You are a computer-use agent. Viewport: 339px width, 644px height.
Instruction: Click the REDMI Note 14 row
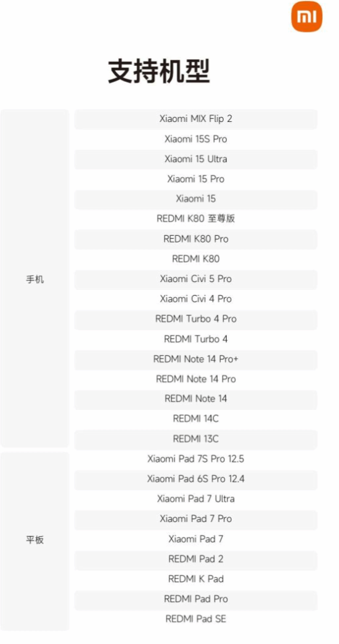click(196, 399)
